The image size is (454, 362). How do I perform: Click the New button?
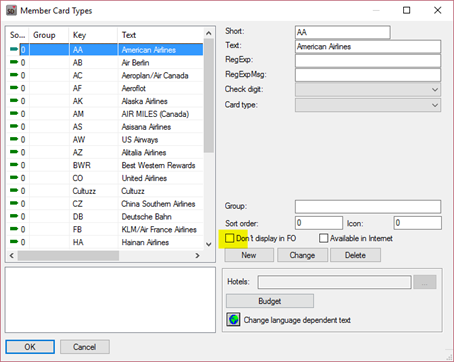(x=249, y=255)
